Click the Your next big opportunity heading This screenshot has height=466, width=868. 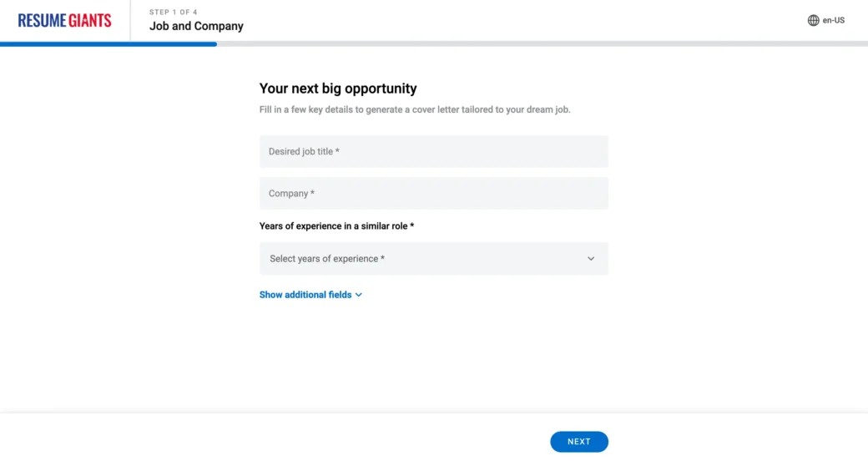338,89
